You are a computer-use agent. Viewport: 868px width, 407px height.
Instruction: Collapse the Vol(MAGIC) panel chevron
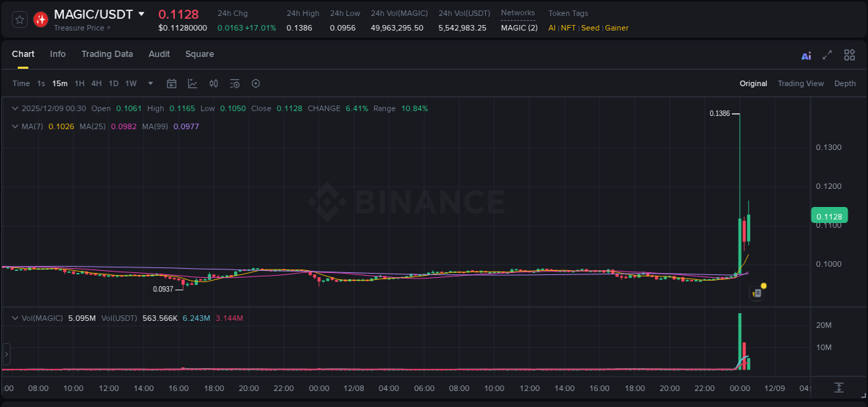pos(15,317)
